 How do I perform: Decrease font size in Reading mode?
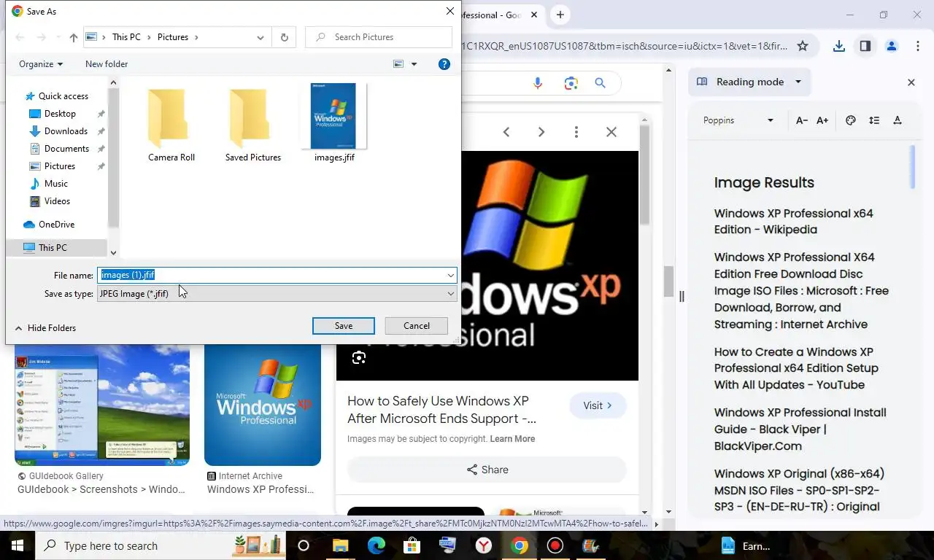tap(801, 120)
